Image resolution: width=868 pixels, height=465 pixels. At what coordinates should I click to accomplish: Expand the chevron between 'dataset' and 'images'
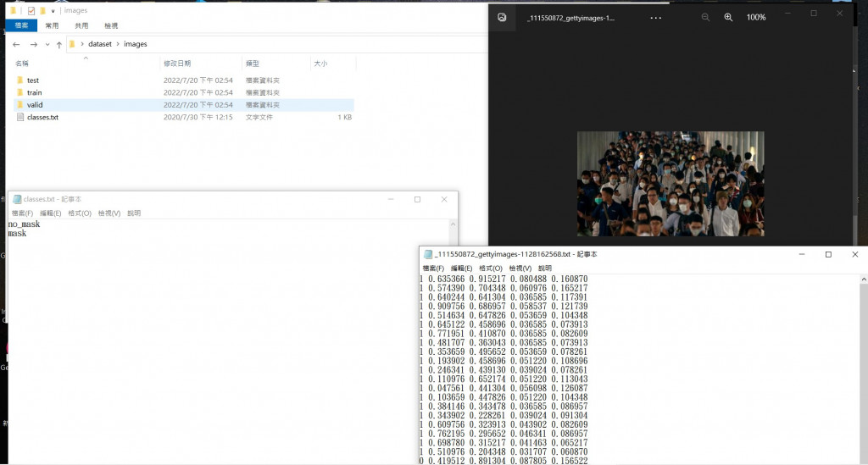(x=117, y=44)
